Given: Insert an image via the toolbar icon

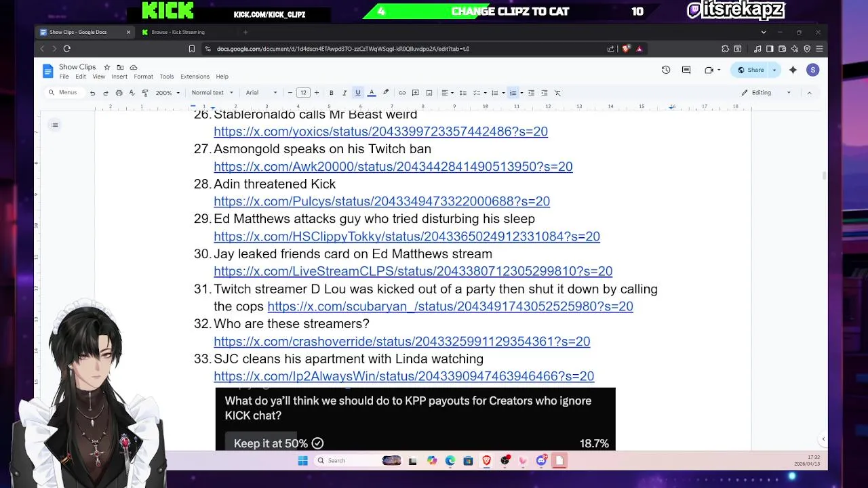Looking at the screenshot, I should click(x=429, y=93).
